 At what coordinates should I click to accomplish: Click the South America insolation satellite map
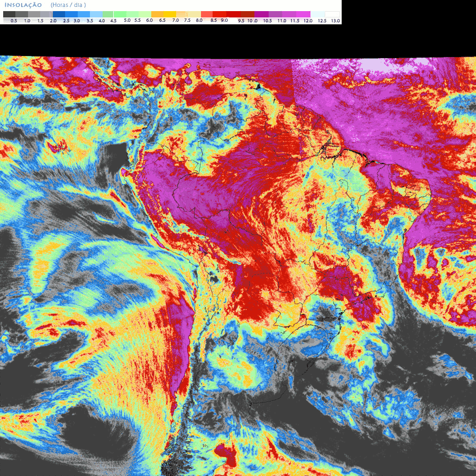click(238, 266)
